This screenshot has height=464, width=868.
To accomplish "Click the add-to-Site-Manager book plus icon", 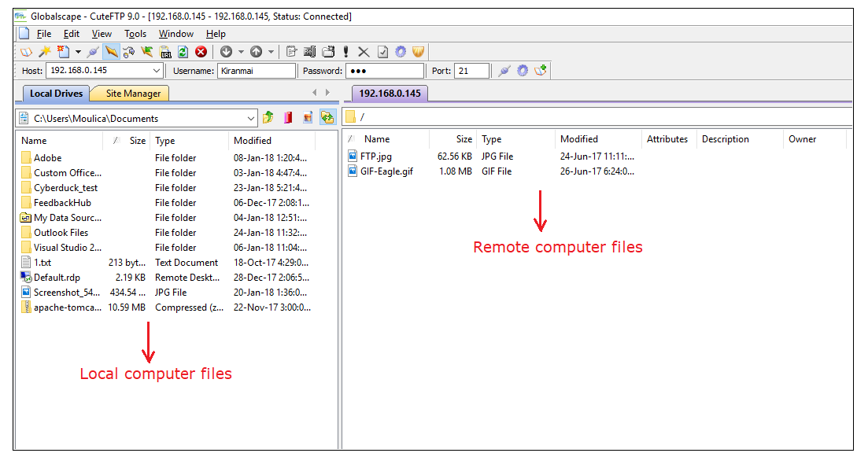I will point(541,71).
